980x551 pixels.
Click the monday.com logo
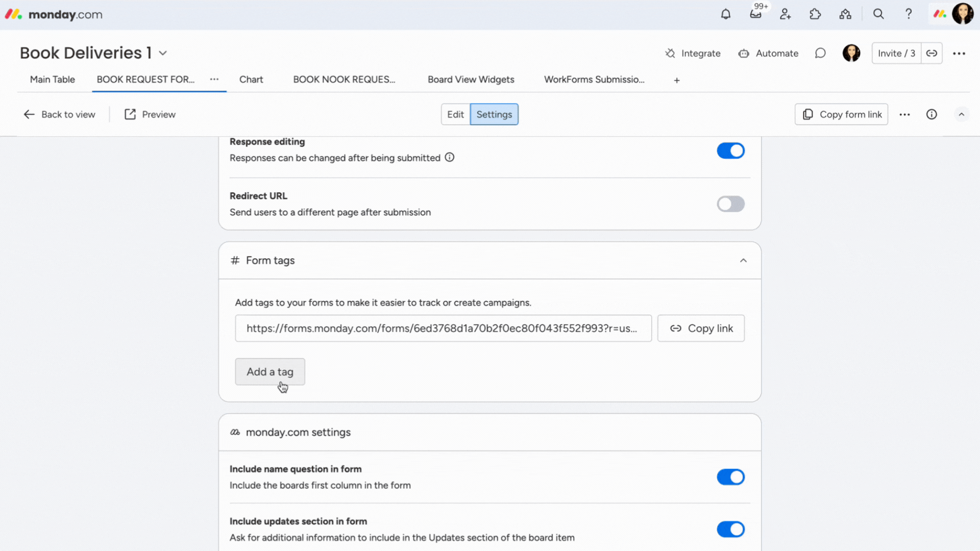(x=54, y=14)
